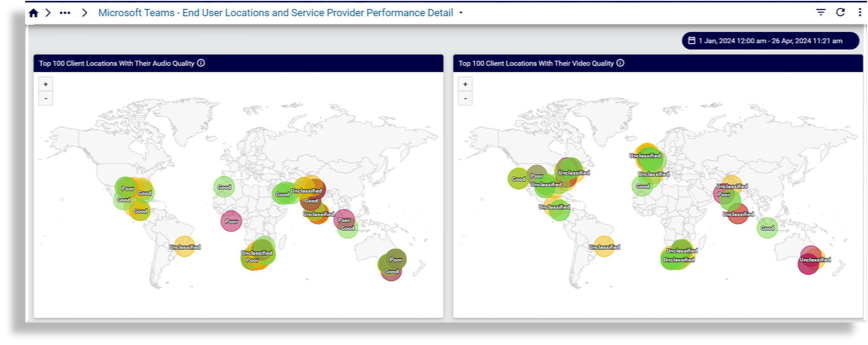The image size is (868, 345).
Task: Go to the home icon in breadcrumb
Action: tap(33, 13)
